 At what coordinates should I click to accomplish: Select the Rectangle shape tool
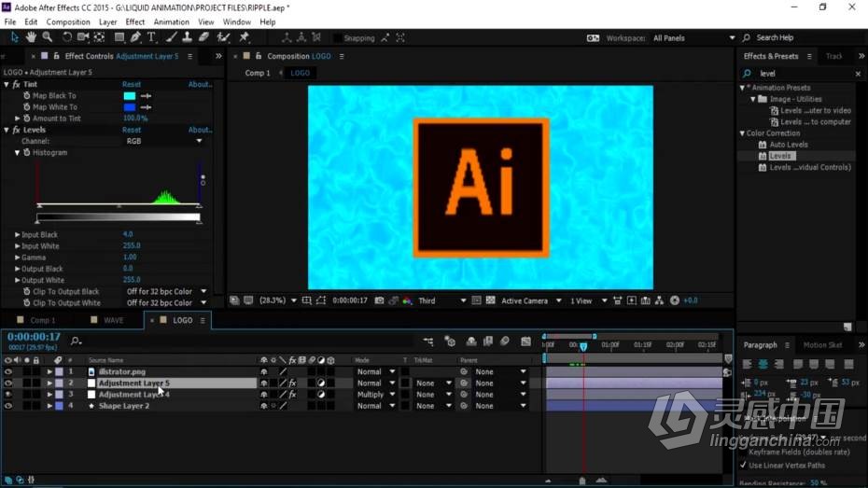(x=119, y=37)
